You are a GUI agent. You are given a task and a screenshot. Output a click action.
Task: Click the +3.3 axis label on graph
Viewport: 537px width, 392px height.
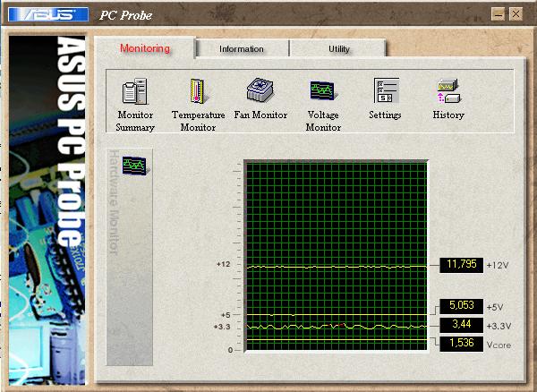coord(222,327)
